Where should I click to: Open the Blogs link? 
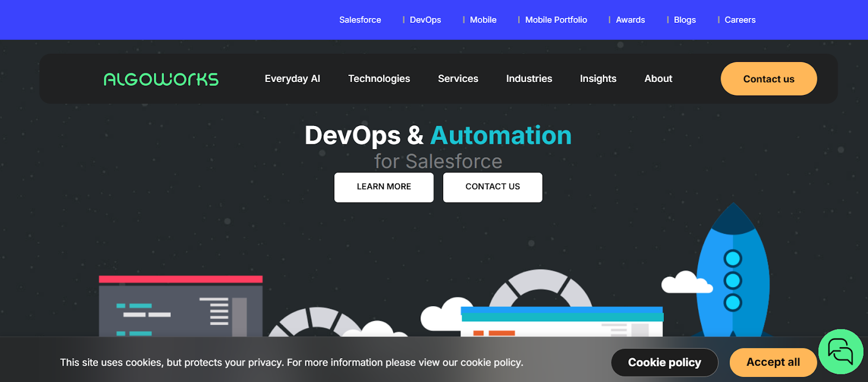tap(685, 20)
